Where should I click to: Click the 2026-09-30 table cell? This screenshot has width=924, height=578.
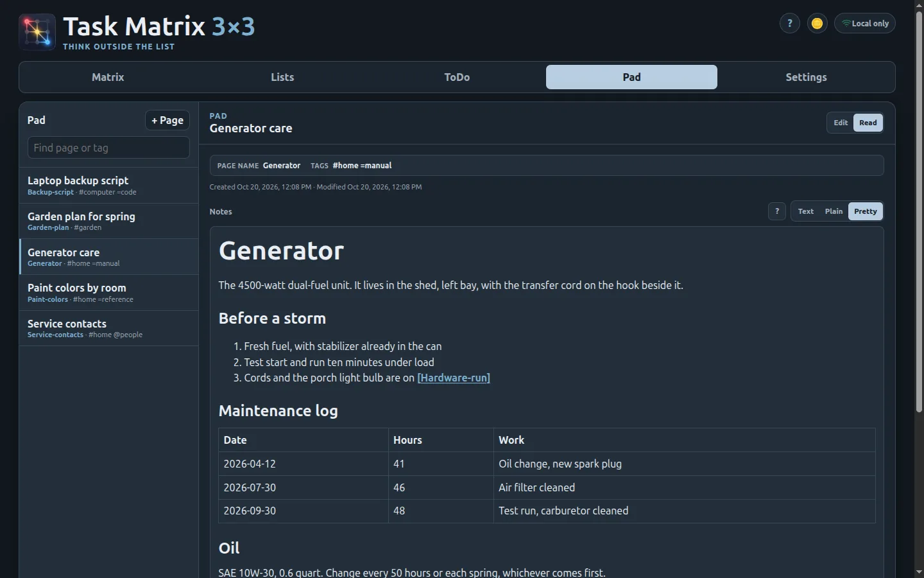304,511
